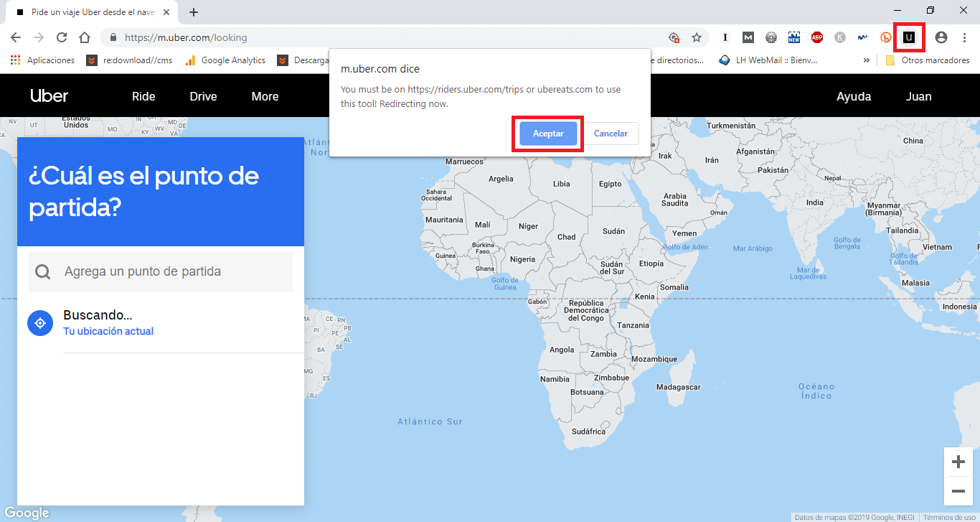Viewport: 980px width, 522px height.
Task: Open the Aplicaciones apps shortcut
Action: coord(42,60)
